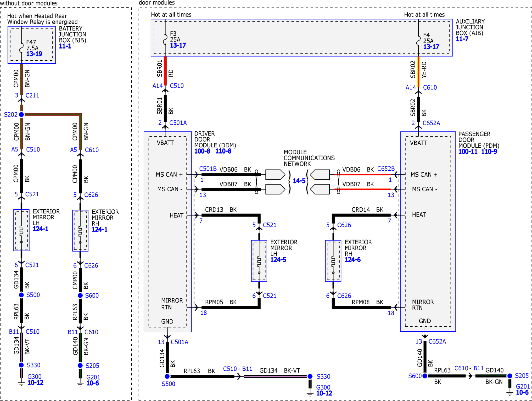The width and height of the screenshot is (532, 401).
Task: Follow the 124-5 Exterior Mirror LH link
Action: click(278, 260)
